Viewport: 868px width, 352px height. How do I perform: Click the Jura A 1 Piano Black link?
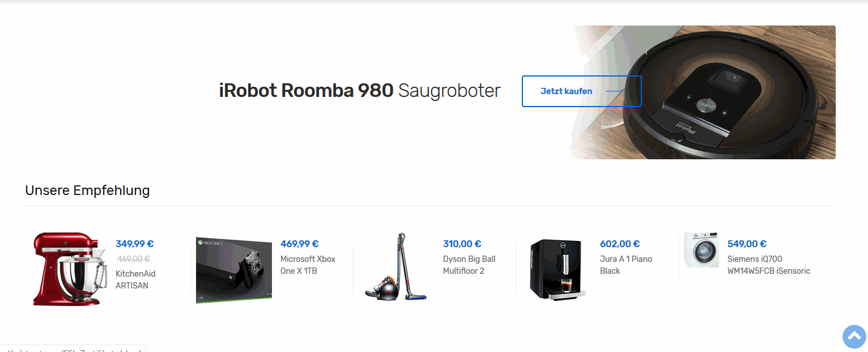click(626, 265)
